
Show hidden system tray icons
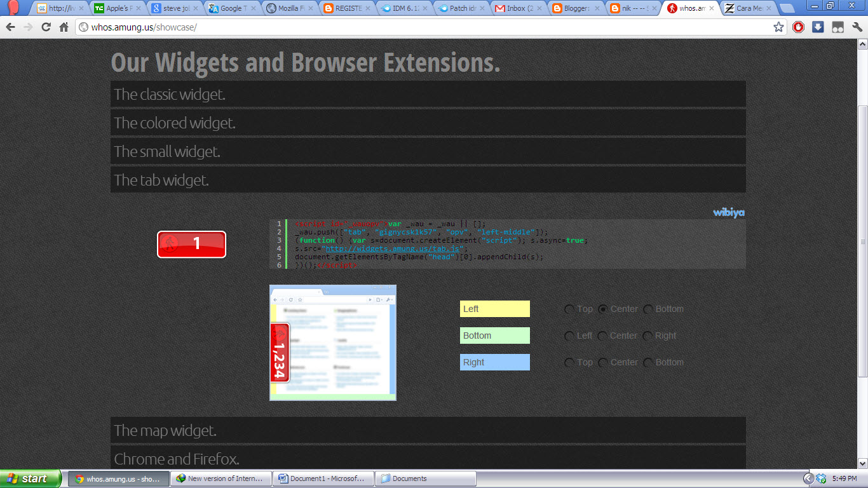pyautogui.click(x=808, y=478)
